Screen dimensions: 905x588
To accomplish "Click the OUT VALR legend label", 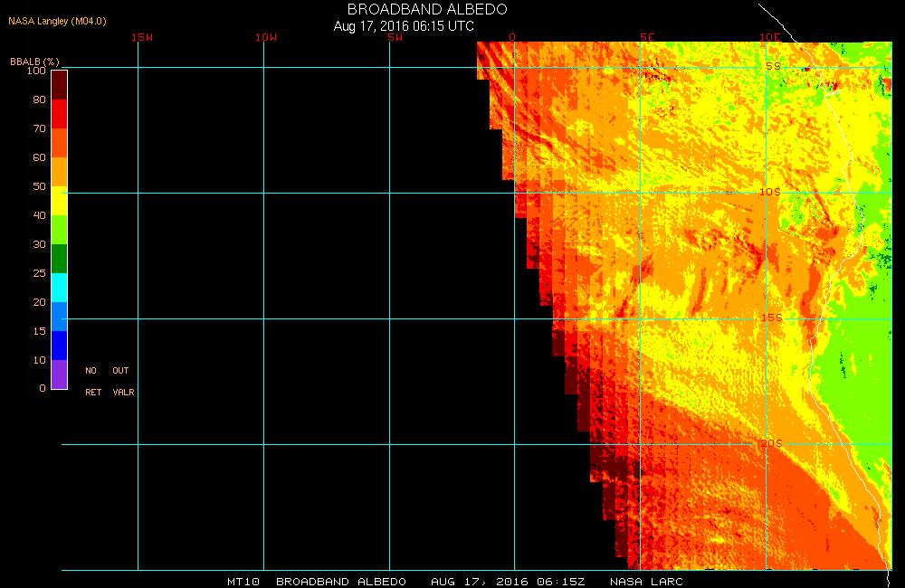I will tap(121, 382).
